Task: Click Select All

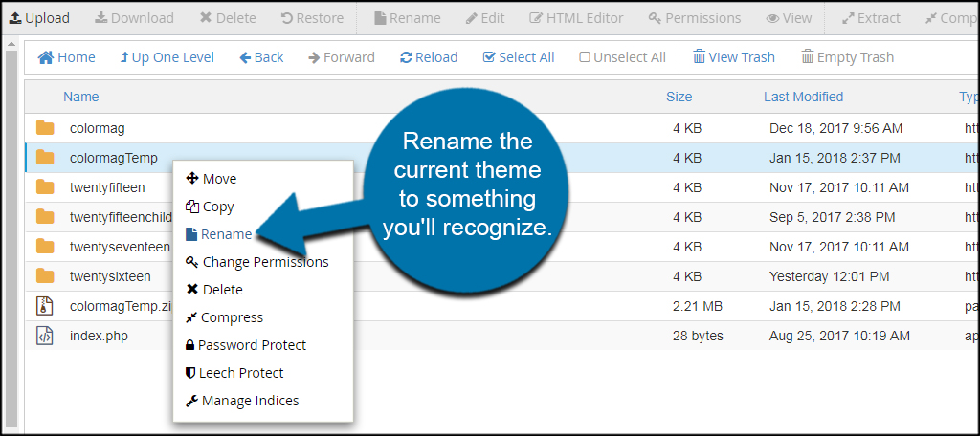Action: pos(519,57)
